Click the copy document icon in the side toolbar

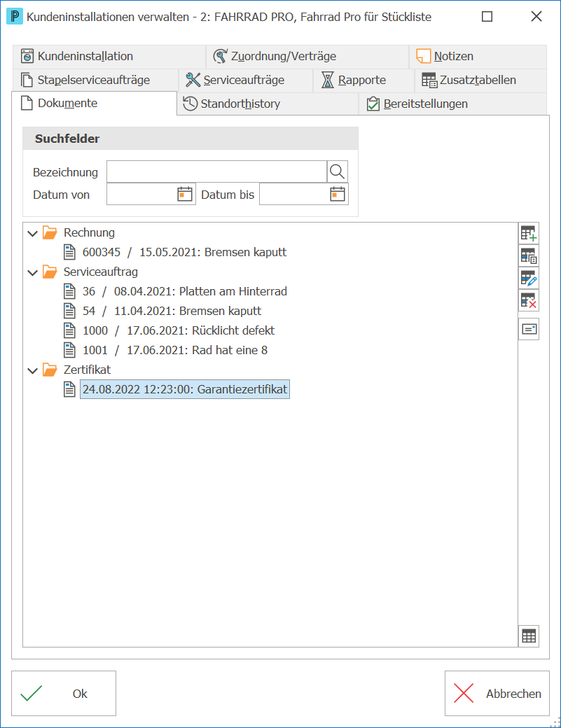529,255
